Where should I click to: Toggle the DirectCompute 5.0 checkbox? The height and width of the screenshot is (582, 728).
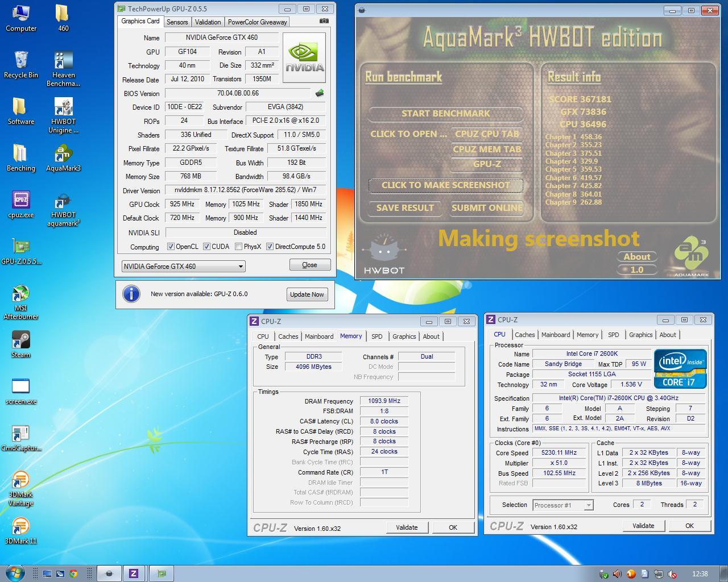click(270, 247)
